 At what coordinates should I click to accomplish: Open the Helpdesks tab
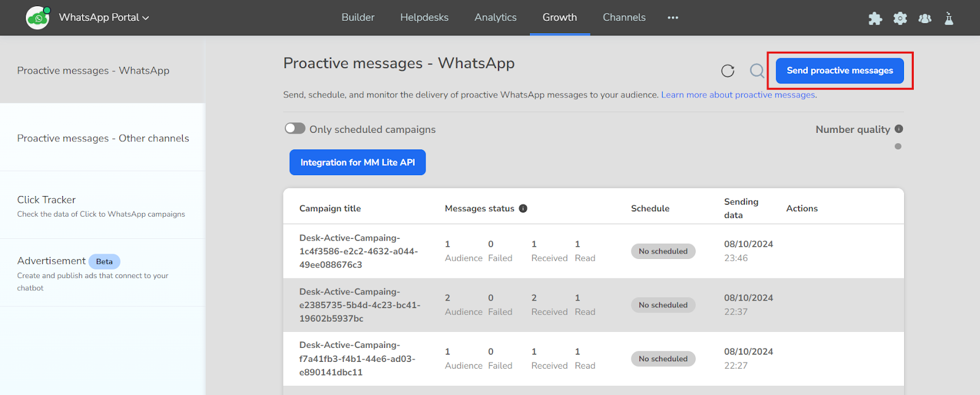point(424,18)
